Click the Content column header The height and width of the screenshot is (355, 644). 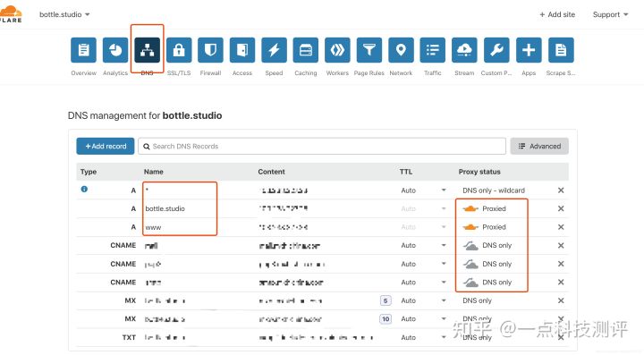272,172
